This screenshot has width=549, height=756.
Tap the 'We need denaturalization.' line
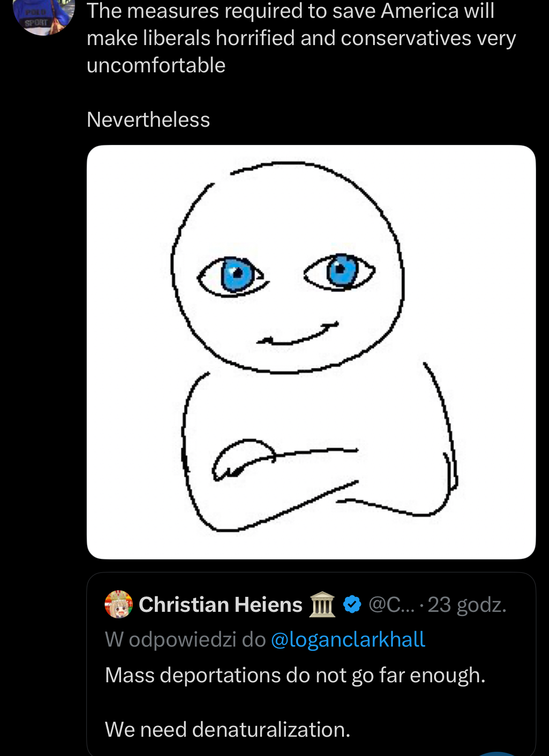228,730
